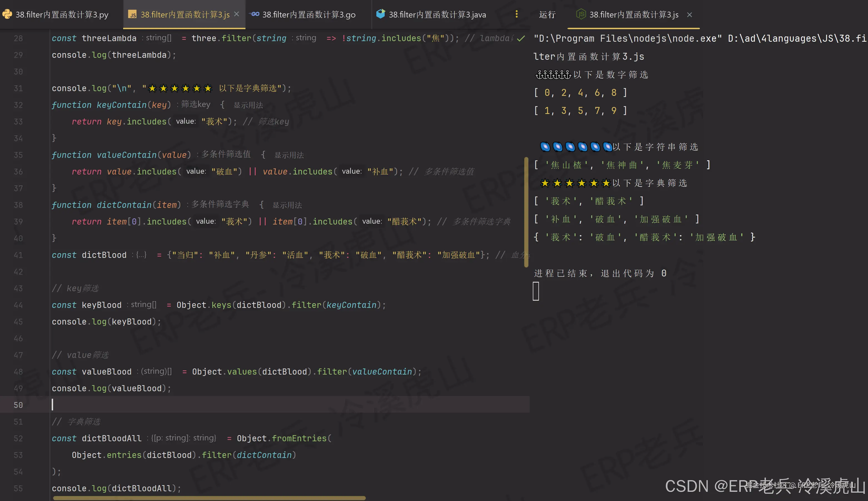Click console output with 焦山楂 list
The height and width of the screenshot is (501, 868).
pos(622,165)
